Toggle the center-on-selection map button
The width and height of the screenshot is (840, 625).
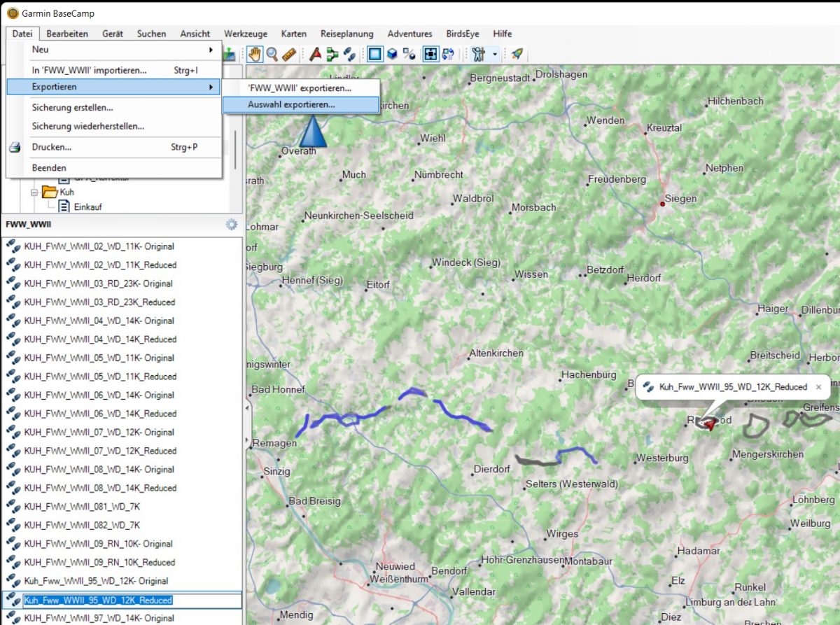click(x=430, y=54)
